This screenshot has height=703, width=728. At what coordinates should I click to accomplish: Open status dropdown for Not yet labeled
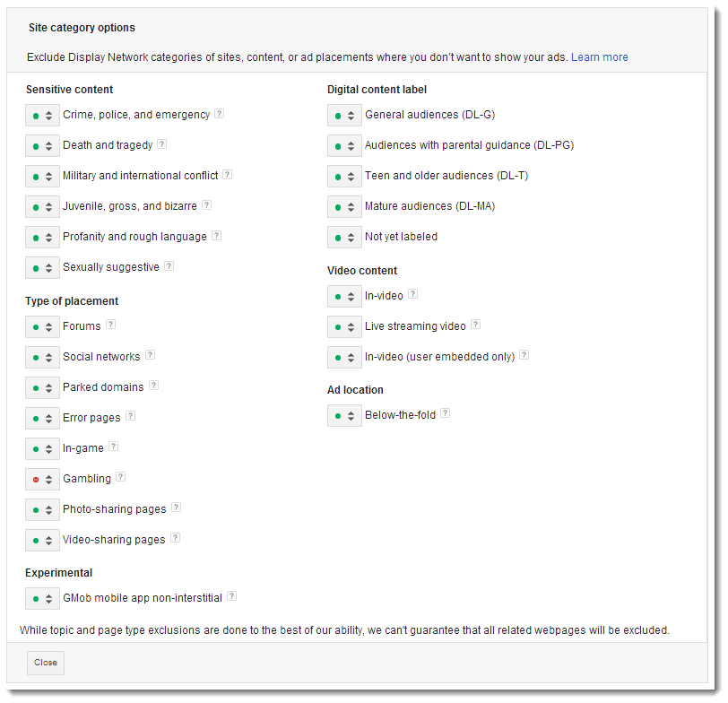pos(344,238)
